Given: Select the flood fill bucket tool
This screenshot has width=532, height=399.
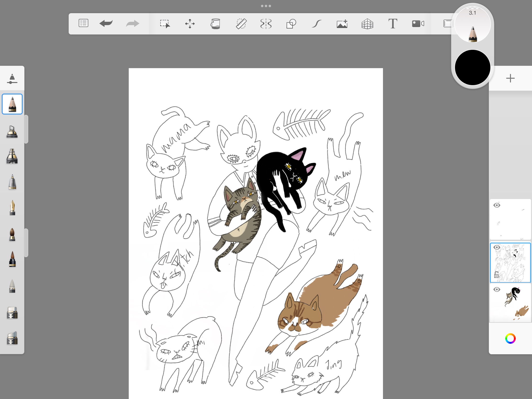Looking at the screenshot, I should [x=215, y=24].
